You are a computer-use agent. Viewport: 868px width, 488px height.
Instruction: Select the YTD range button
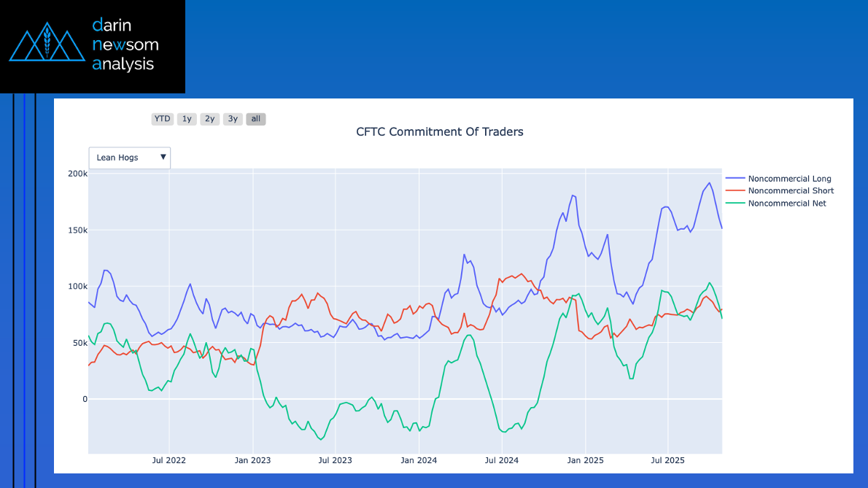click(162, 119)
